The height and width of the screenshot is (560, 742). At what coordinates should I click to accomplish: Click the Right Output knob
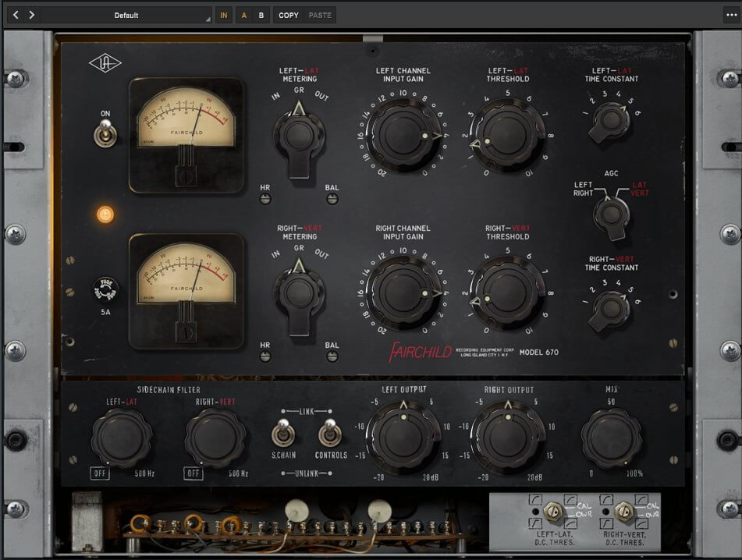tap(508, 437)
